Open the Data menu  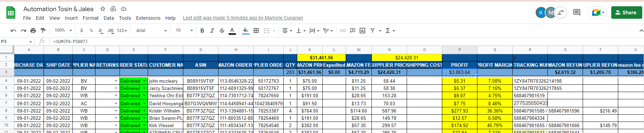point(109,18)
